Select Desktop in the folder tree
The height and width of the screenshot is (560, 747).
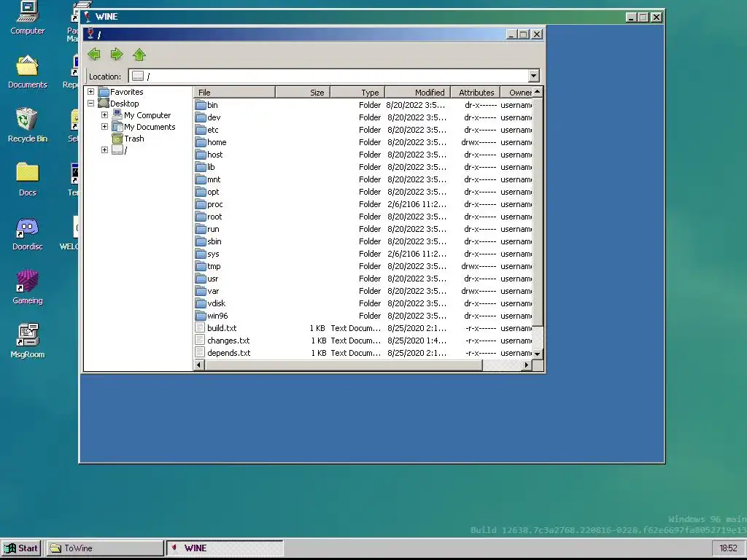click(x=124, y=104)
